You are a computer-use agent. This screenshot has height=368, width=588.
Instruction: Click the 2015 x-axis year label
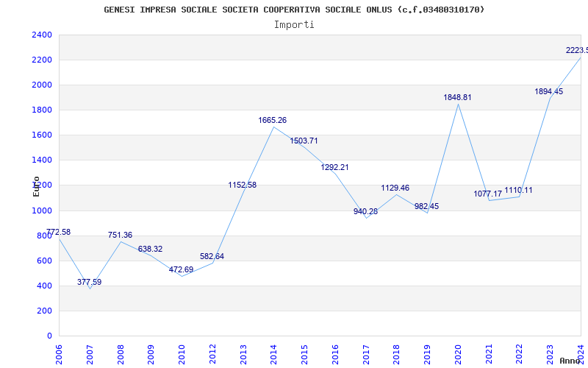point(304,355)
